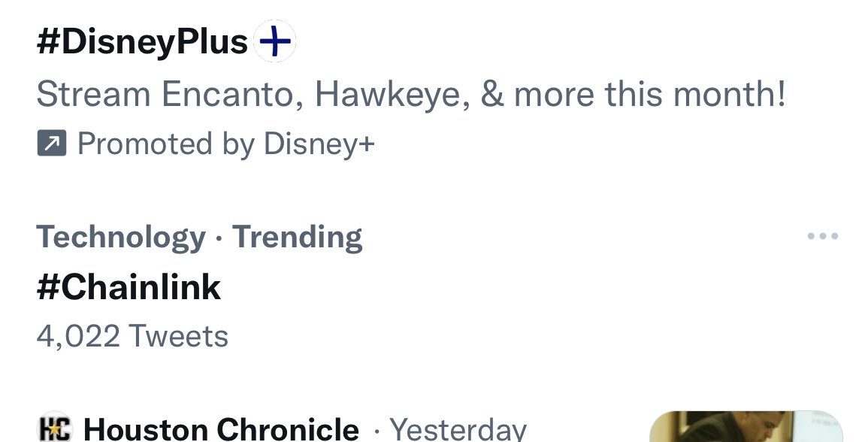Open the three-dot menu for Chainlink trend
Screen dimensions: 868x442
pos(823,236)
